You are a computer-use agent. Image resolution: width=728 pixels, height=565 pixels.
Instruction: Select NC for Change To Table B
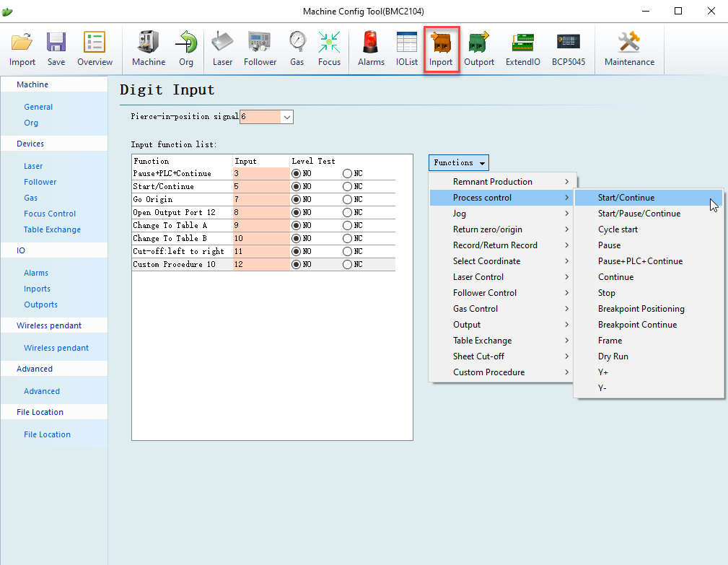coord(347,239)
